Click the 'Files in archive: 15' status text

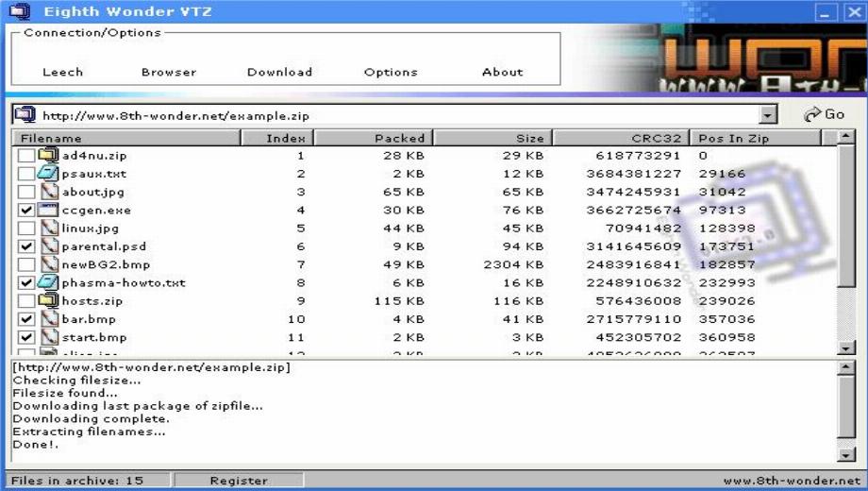coord(77,481)
